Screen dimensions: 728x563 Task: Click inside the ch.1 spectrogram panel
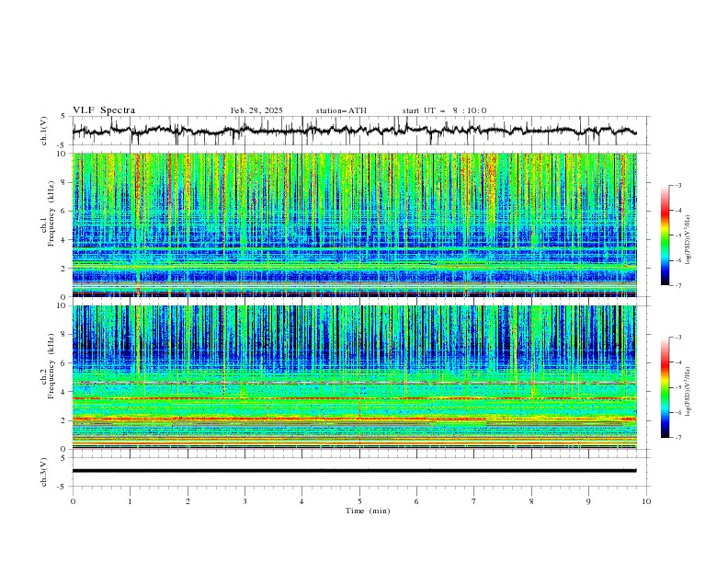[355, 224]
